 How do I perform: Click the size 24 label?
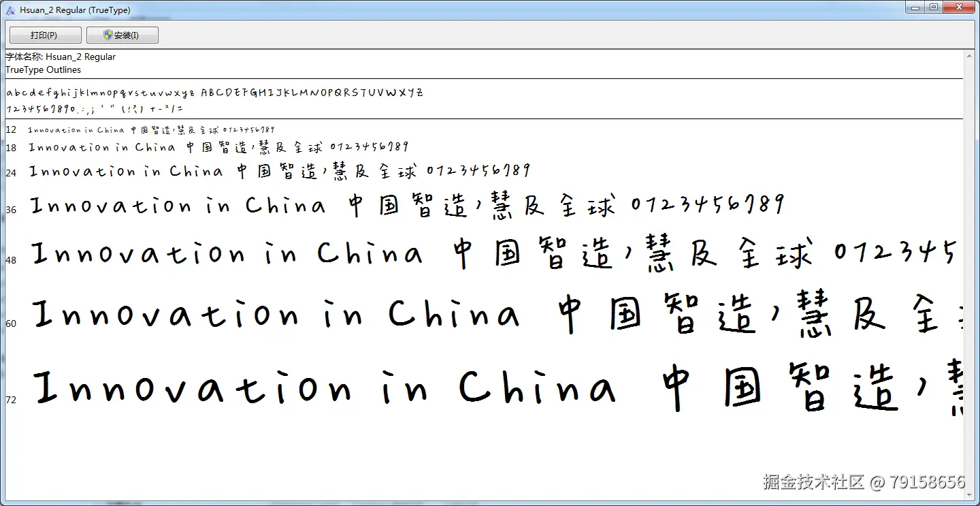click(x=11, y=173)
